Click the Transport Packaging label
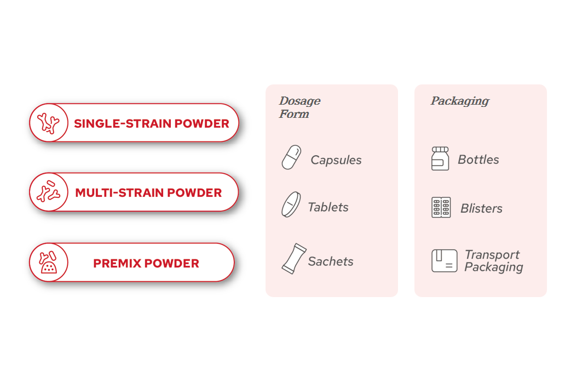 point(493,261)
